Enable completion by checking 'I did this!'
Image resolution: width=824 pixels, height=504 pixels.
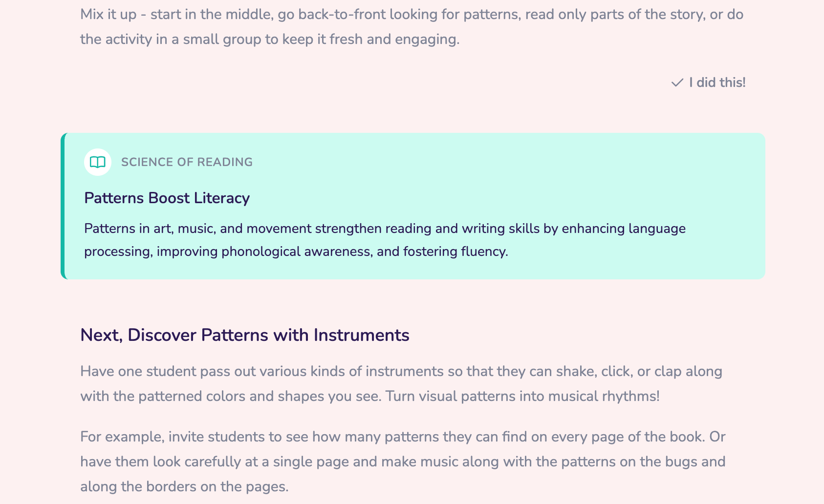click(709, 83)
